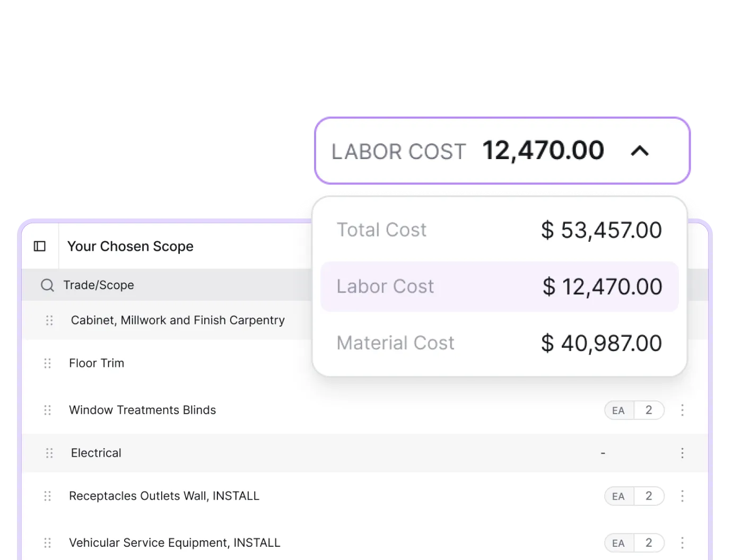Toggle the sidebar panel icon
This screenshot has height=560, width=732.
pos(40,246)
